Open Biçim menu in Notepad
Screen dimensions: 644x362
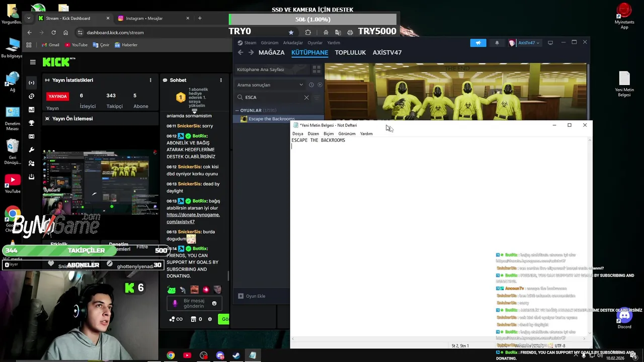pos(329,134)
